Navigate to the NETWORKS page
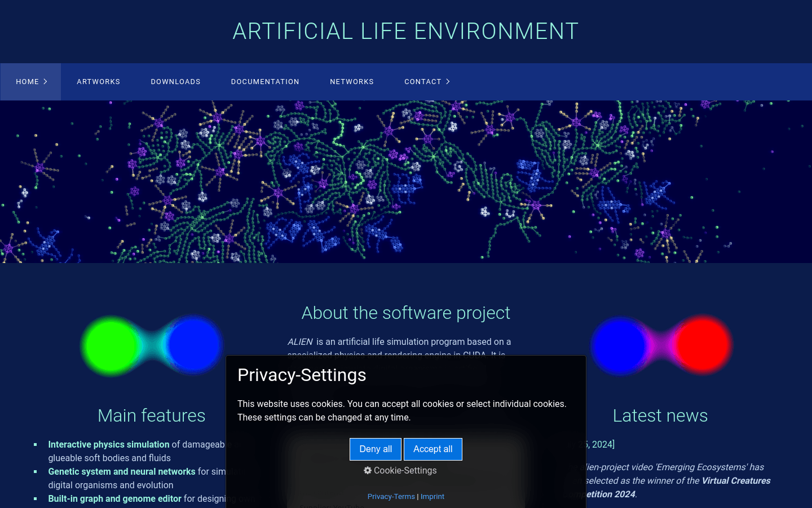The width and height of the screenshot is (812, 508). (352, 82)
